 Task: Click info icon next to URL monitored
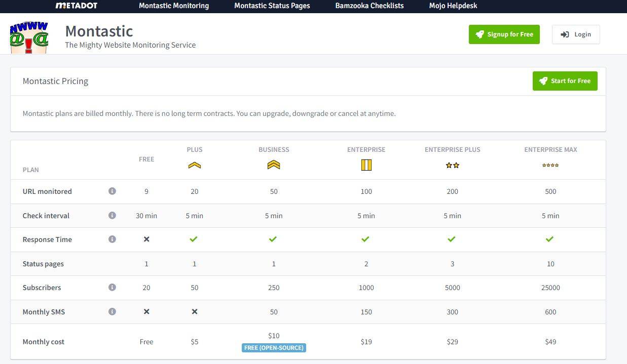[112, 191]
